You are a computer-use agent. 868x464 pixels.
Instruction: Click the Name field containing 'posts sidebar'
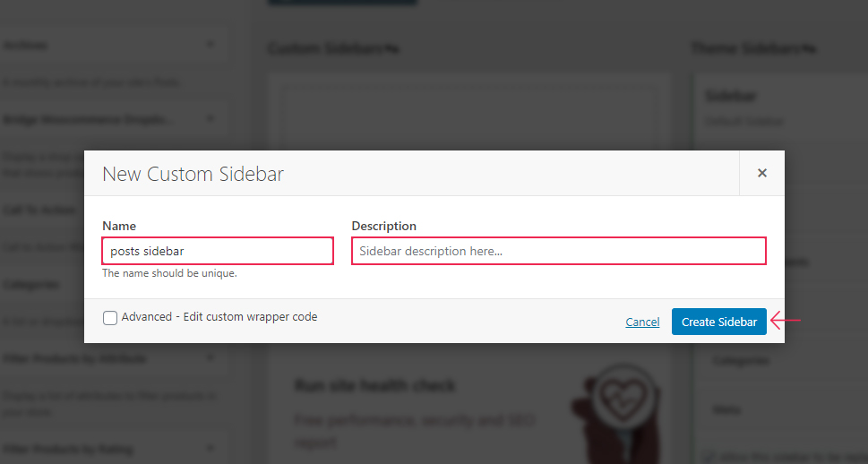click(x=218, y=251)
